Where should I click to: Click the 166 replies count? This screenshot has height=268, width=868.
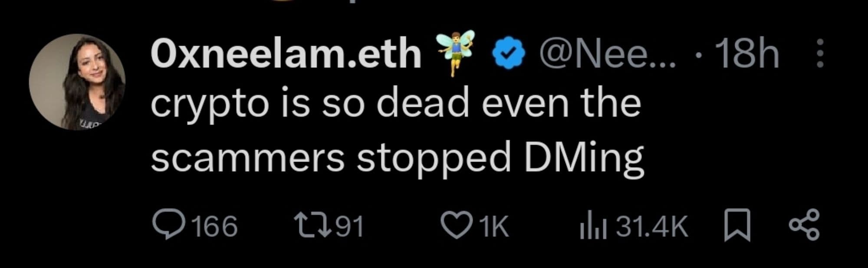(x=214, y=226)
